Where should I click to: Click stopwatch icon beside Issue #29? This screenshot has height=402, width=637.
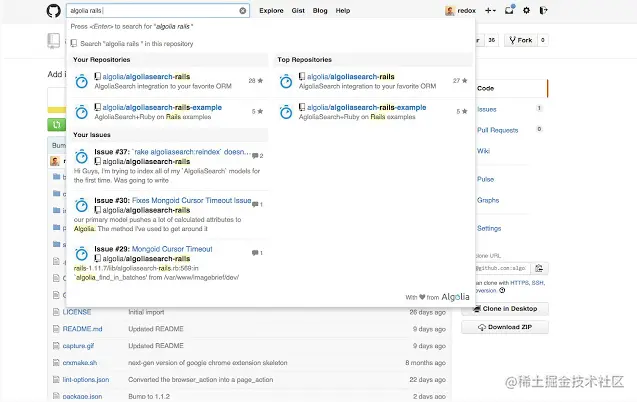pyautogui.click(x=82, y=254)
